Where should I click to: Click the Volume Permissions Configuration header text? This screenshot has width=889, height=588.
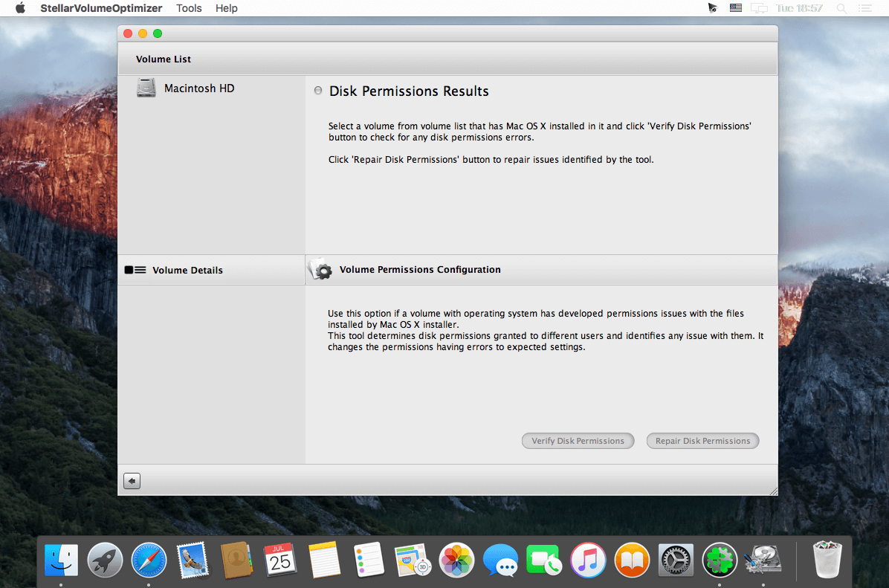[420, 270]
